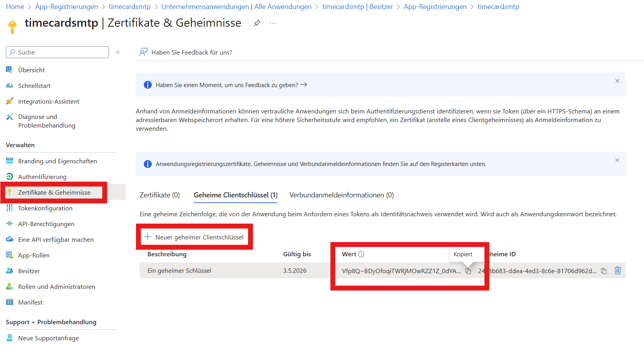Switch to the Geheime Clientschlüssel (1) tab
This screenshot has width=644, height=354.
[x=236, y=195]
